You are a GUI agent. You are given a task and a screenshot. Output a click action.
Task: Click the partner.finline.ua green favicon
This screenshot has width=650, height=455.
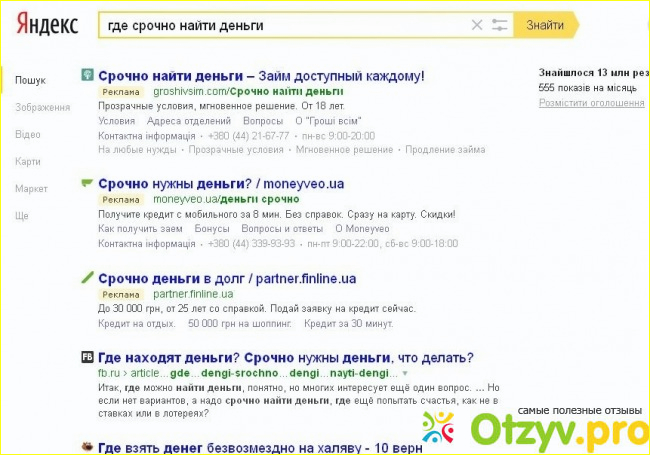pos(87,277)
